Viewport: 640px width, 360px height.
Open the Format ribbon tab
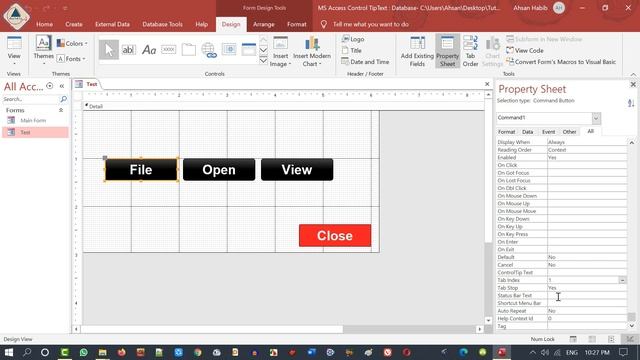click(296, 24)
